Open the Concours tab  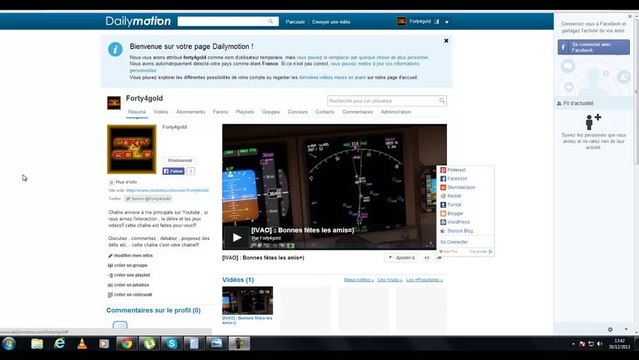coord(297,112)
